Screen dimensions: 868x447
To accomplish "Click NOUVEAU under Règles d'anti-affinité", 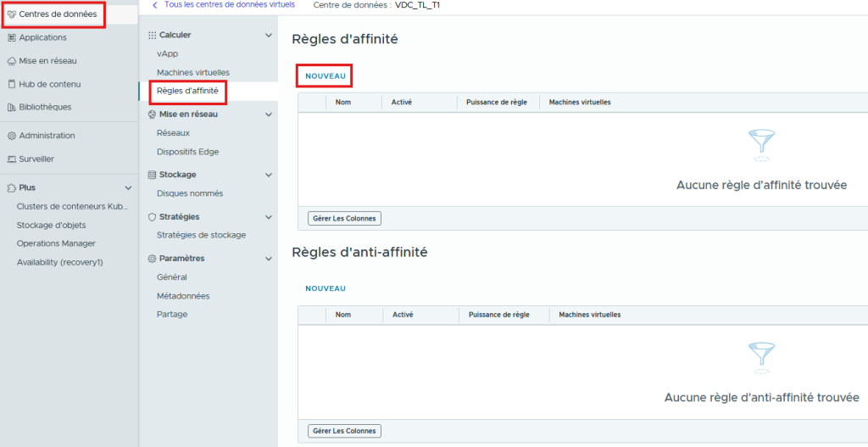I will [325, 288].
